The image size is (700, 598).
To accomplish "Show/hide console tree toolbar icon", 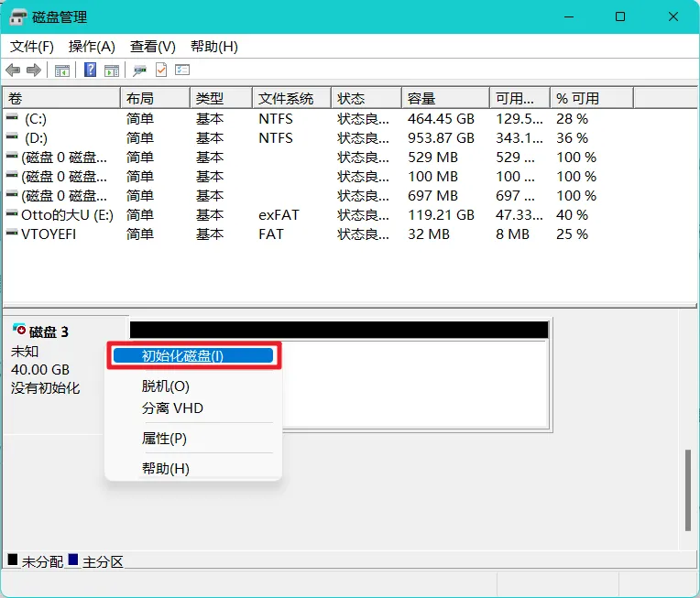I will click(x=62, y=71).
